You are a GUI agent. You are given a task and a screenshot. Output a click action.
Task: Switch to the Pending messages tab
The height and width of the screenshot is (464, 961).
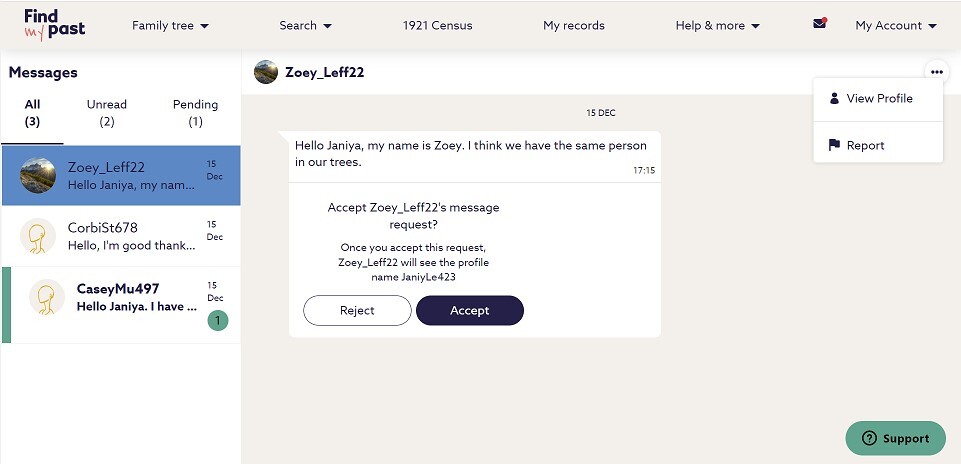(x=195, y=113)
